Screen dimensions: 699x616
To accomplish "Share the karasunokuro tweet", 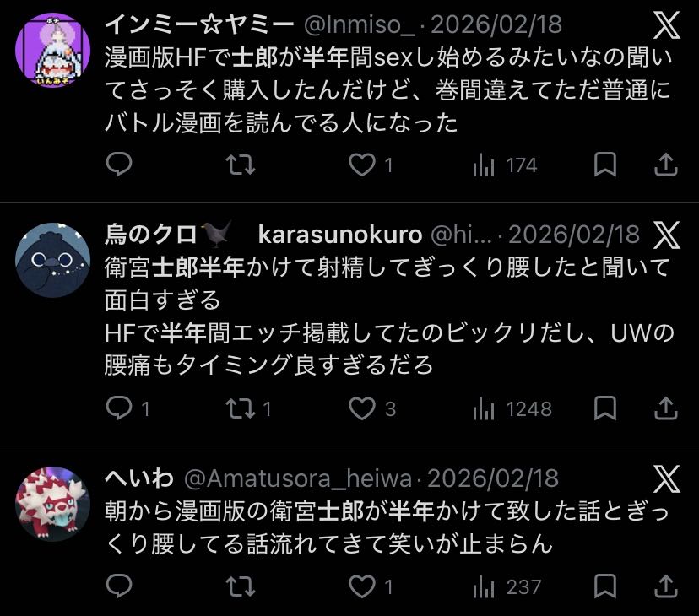I will [665, 408].
